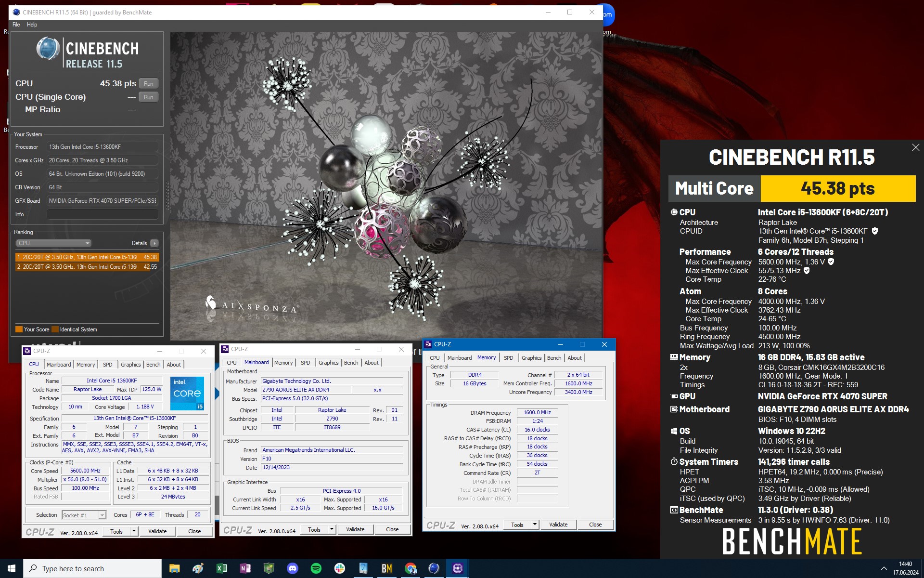
Task: Click the Intel Core i5 logo in CPU-Z
Action: 187,393
